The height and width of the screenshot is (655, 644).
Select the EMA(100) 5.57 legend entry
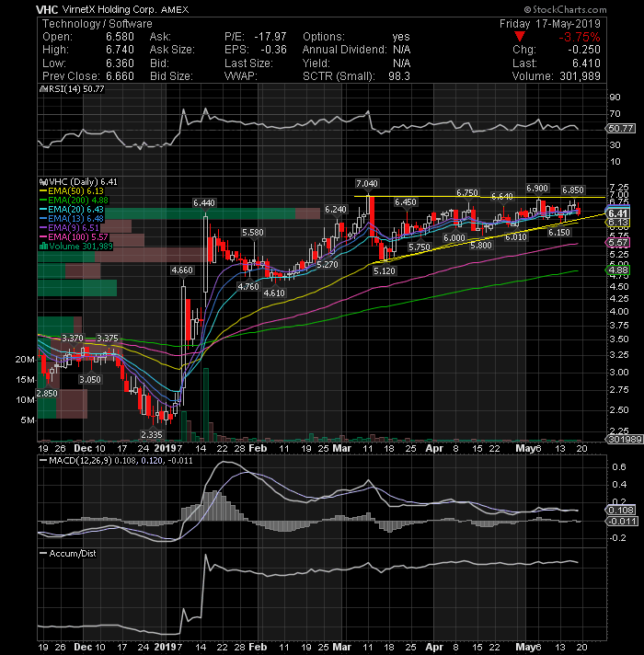coord(74,236)
